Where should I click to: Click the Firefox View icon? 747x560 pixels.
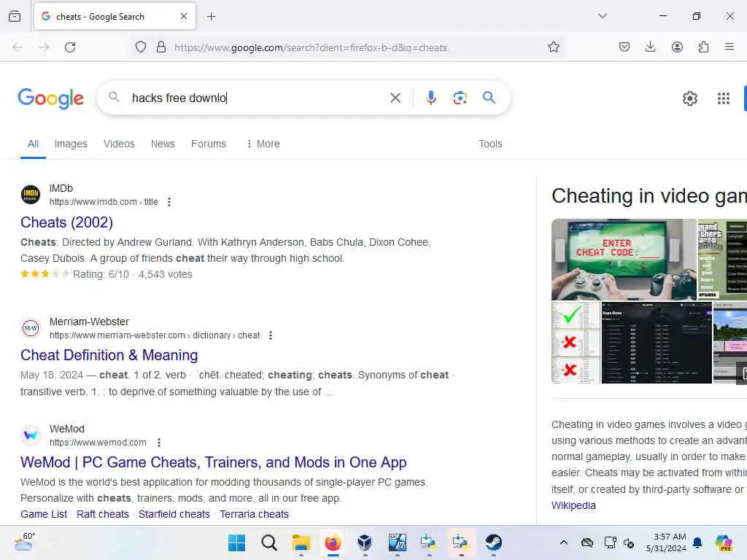[x=15, y=16]
